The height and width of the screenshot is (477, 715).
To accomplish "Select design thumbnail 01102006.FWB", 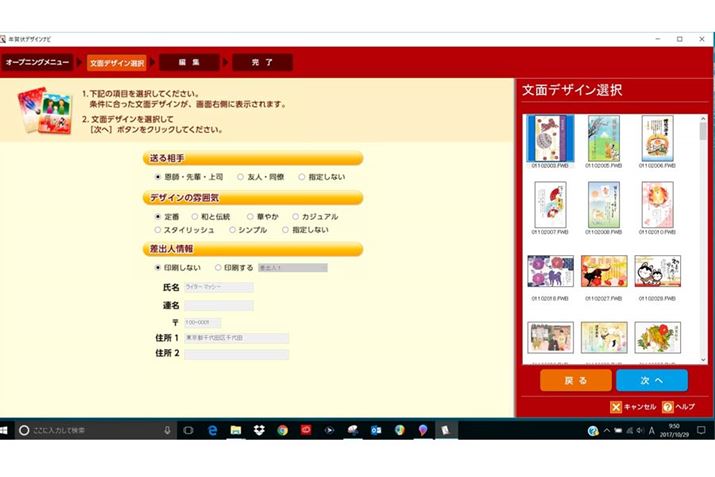I will point(657,139).
